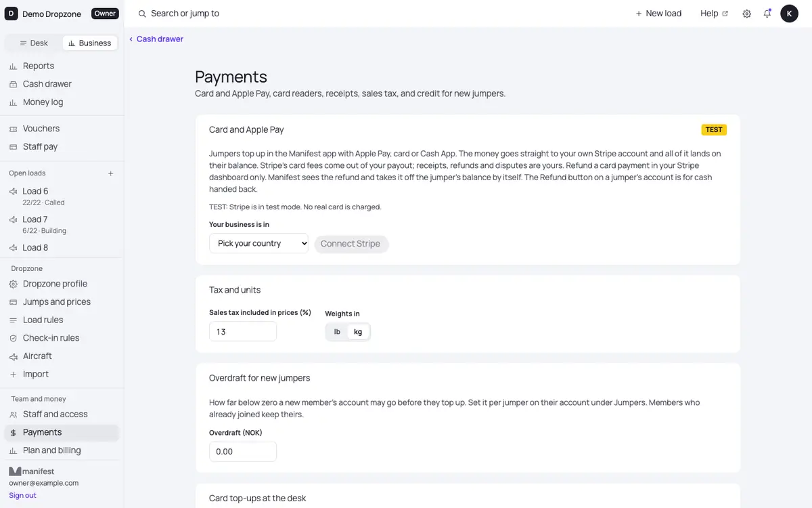Click the New load button

tap(658, 14)
